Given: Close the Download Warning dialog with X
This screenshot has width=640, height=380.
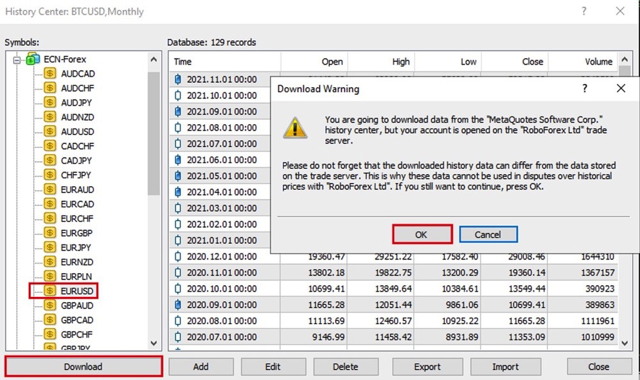Looking at the screenshot, I should coord(621,88).
